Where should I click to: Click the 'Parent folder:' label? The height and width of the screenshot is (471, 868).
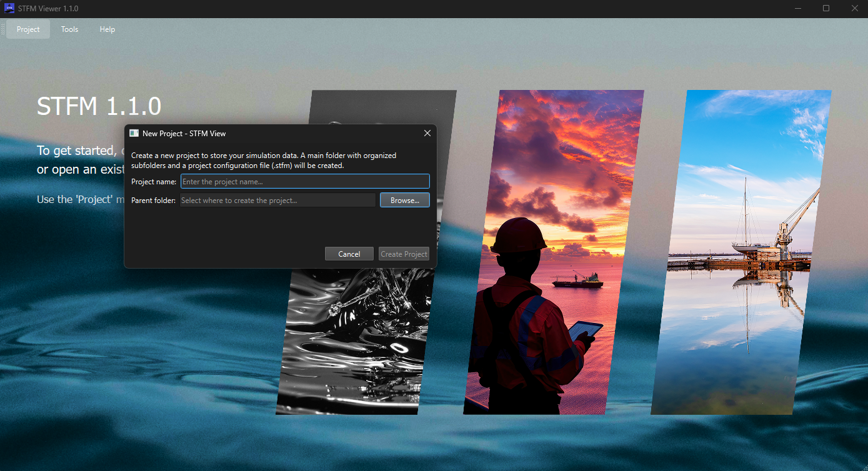[154, 201]
